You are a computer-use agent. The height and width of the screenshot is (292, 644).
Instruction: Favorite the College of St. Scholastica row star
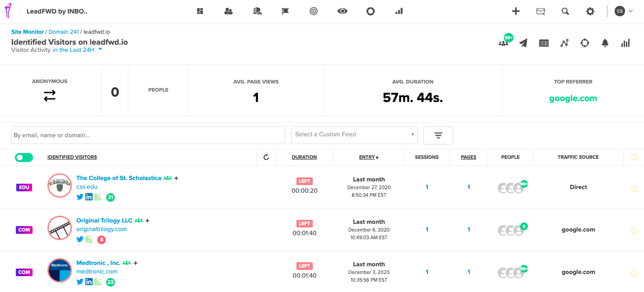pos(634,189)
